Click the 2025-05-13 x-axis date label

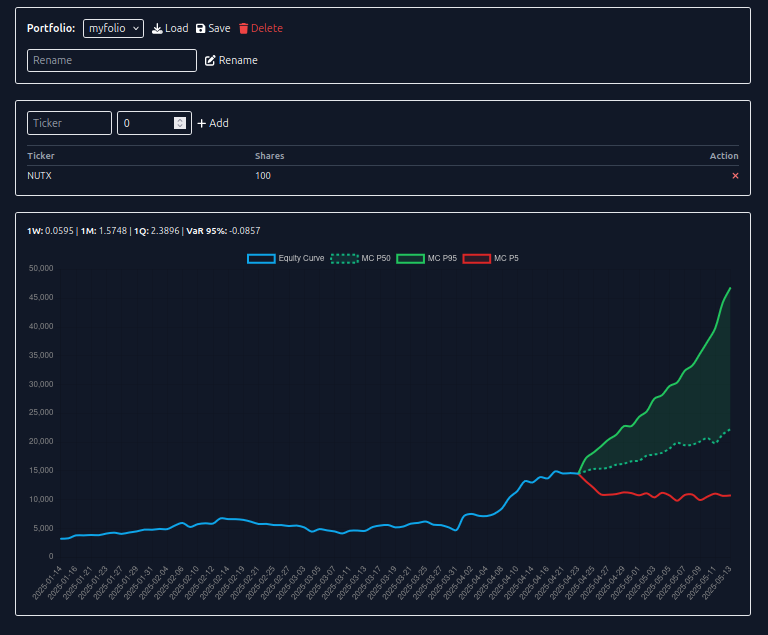(717, 583)
